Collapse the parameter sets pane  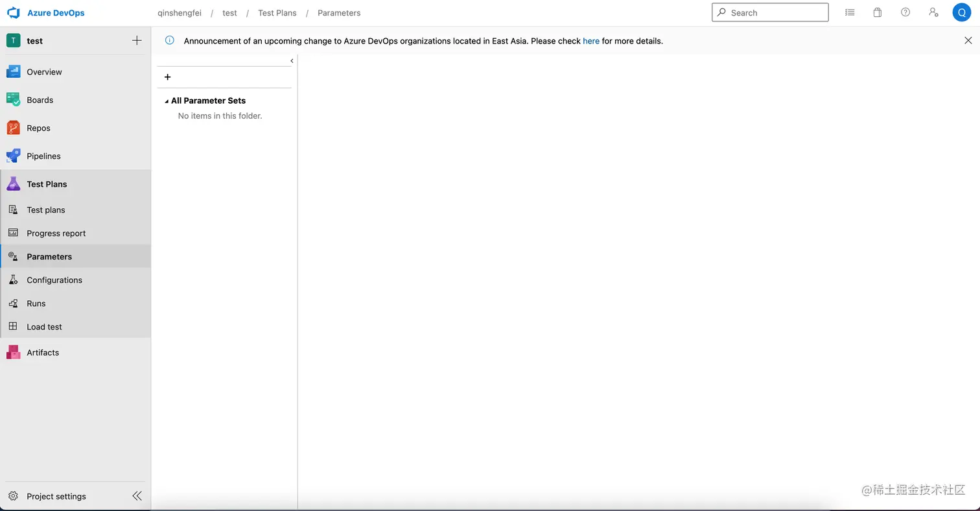[292, 61]
